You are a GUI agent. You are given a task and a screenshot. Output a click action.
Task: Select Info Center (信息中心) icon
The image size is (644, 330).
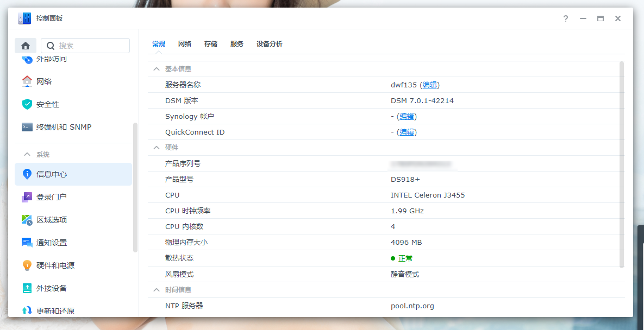27,174
